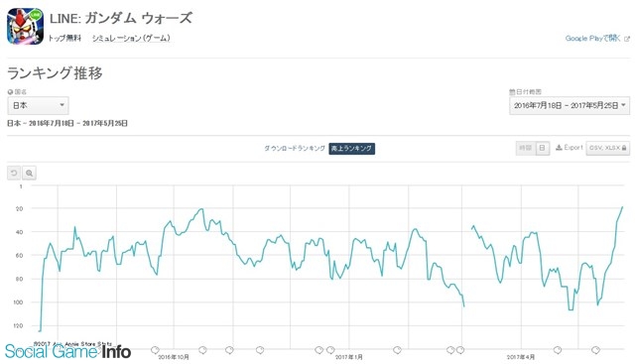Expand CSV, XLSX export options
Viewport: 635px width, 364px height.
(608, 148)
